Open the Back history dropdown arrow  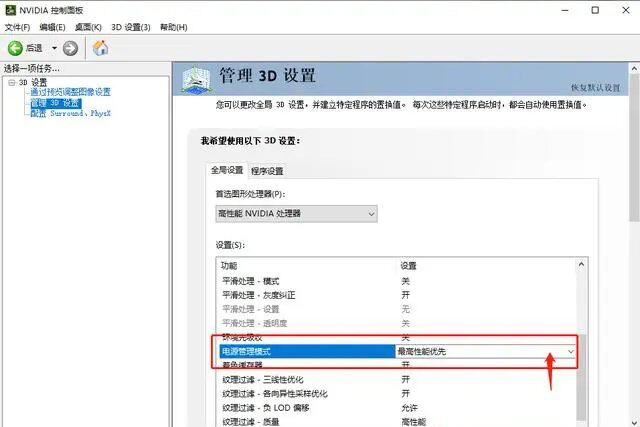(x=54, y=48)
